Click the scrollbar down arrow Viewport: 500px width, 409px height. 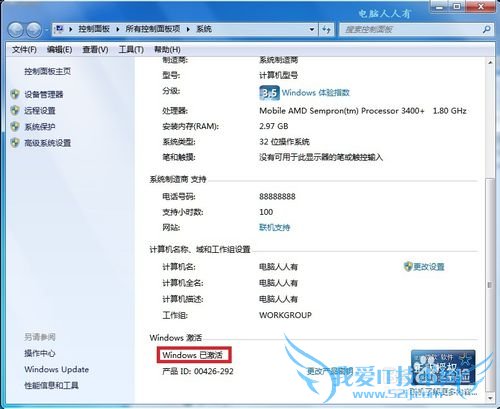(x=490, y=397)
